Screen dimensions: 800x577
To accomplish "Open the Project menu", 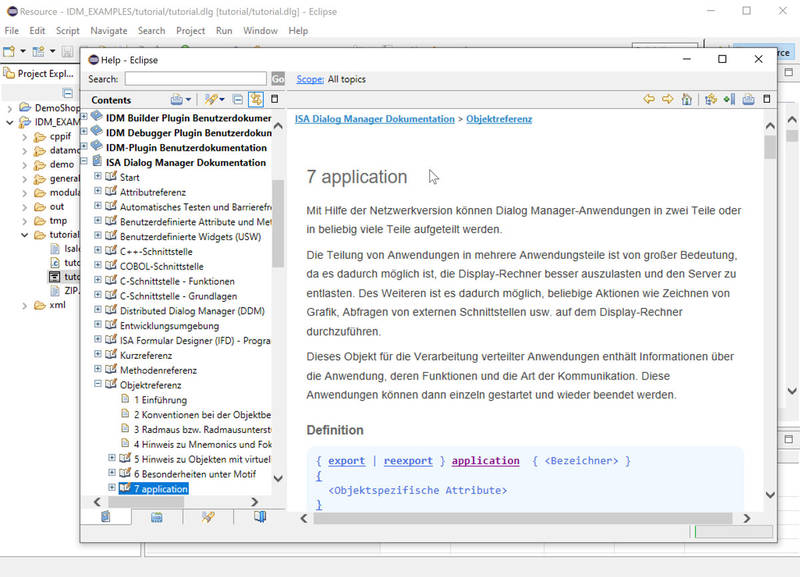I will tap(190, 31).
